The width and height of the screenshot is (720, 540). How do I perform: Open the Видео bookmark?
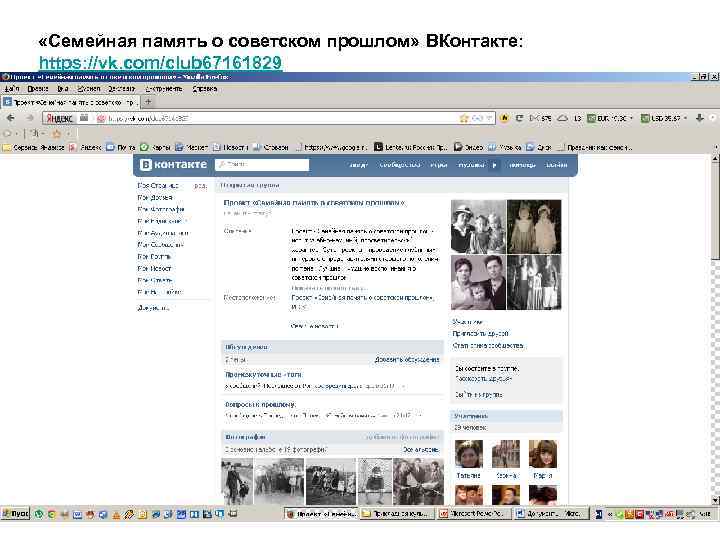coord(468,147)
